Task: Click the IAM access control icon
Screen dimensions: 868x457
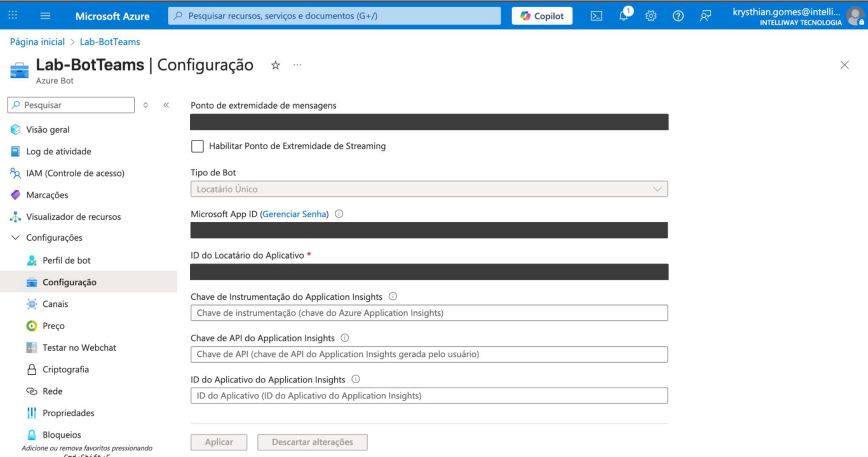Action: pyautogui.click(x=15, y=173)
